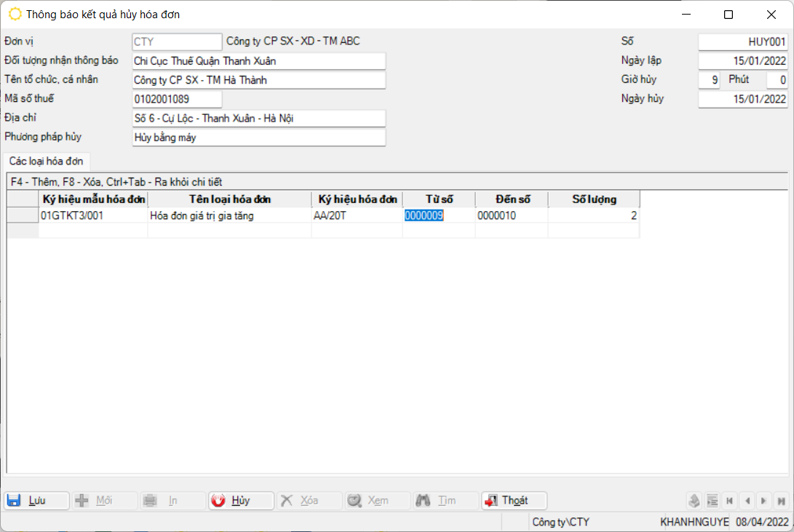Click the Tìm (Find) binoculars icon
The height and width of the screenshot is (532, 794).
[x=423, y=501]
